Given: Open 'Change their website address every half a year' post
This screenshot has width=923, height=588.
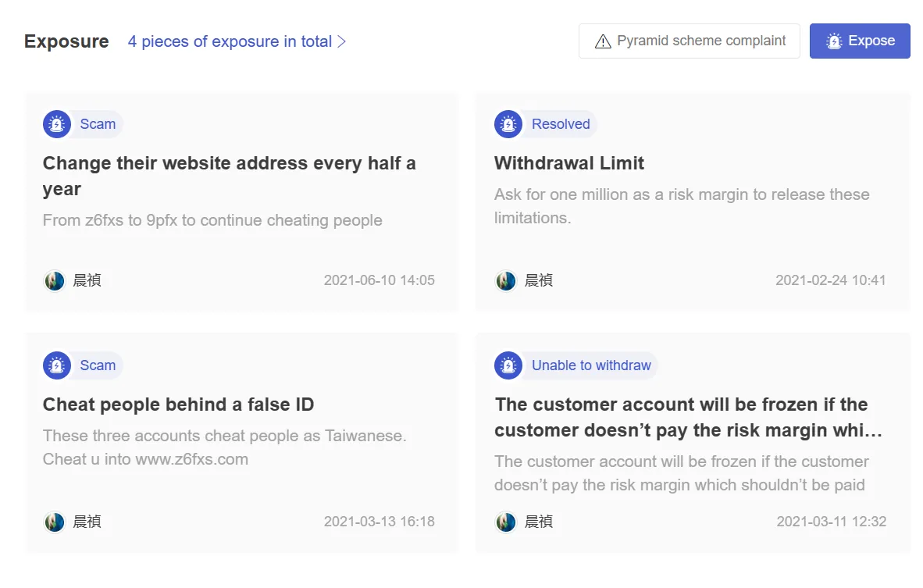Looking at the screenshot, I should [230, 176].
